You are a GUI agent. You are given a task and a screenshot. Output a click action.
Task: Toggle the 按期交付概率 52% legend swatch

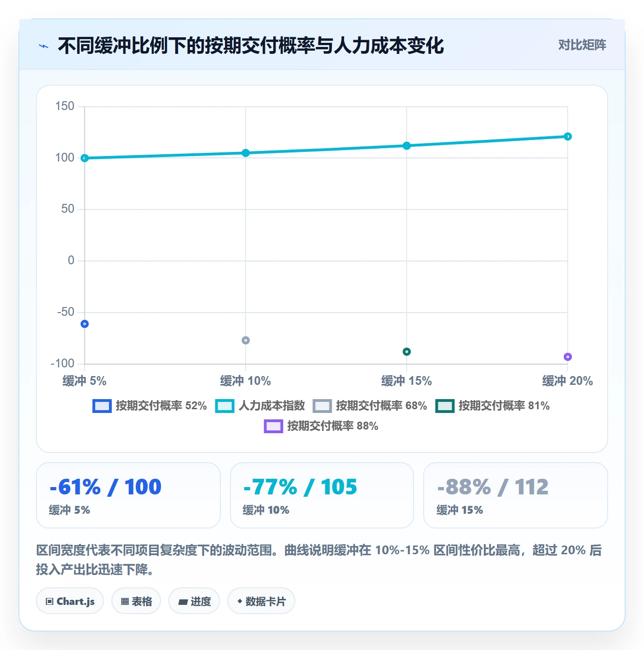tap(102, 406)
